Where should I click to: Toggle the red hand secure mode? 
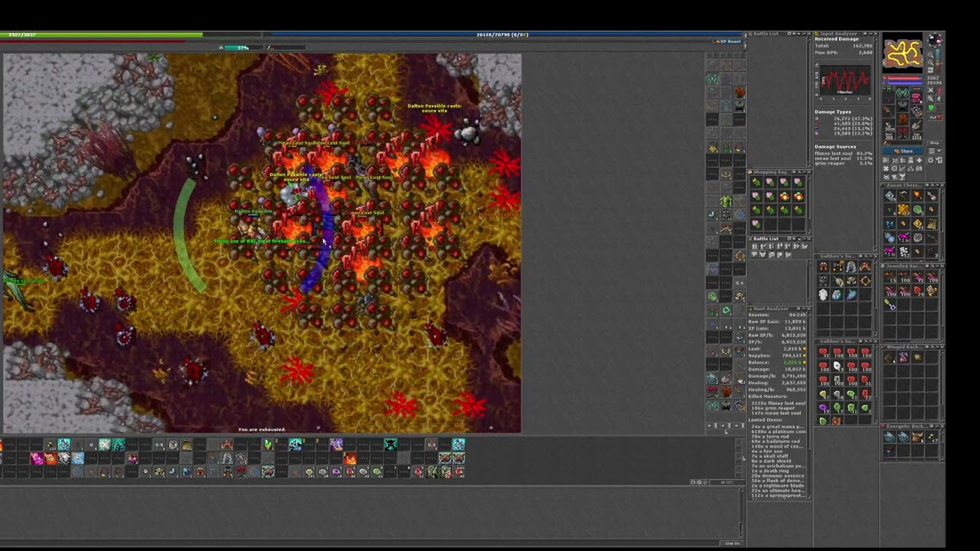pos(939,90)
